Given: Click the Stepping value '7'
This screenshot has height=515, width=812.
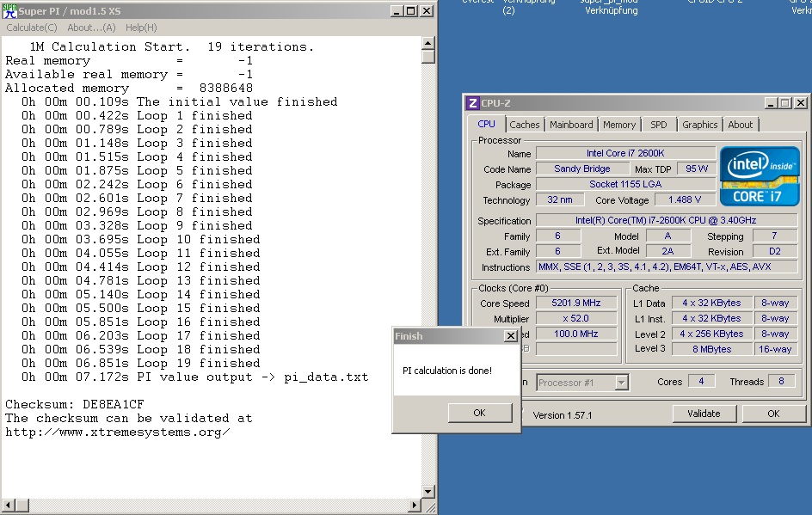Looking at the screenshot, I should [x=774, y=236].
